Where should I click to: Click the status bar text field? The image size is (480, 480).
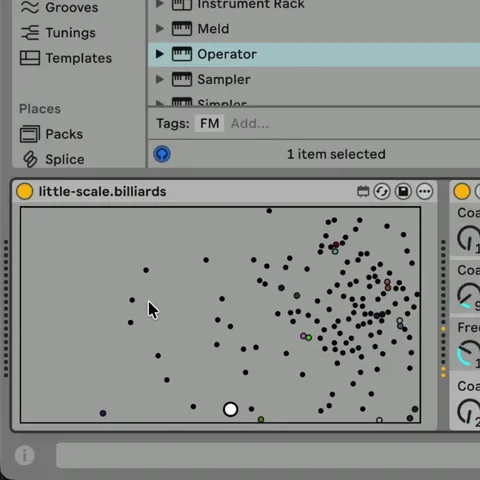click(x=268, y=455)
